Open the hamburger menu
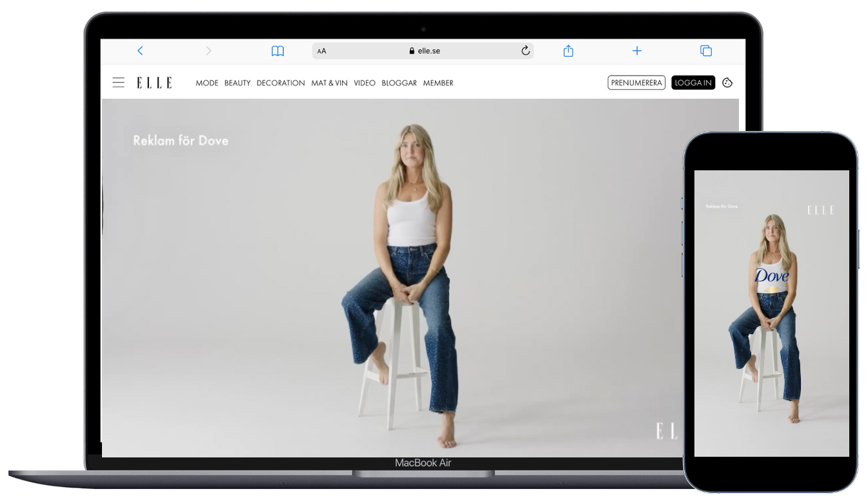Screen dimensions: 868x500 pyautogui.click(x=118, y=83)
